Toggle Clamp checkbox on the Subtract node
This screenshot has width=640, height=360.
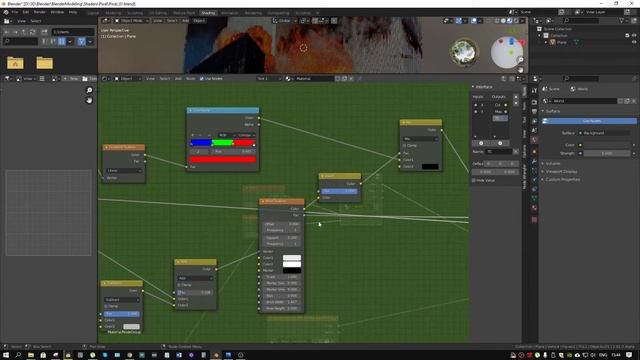106,306
